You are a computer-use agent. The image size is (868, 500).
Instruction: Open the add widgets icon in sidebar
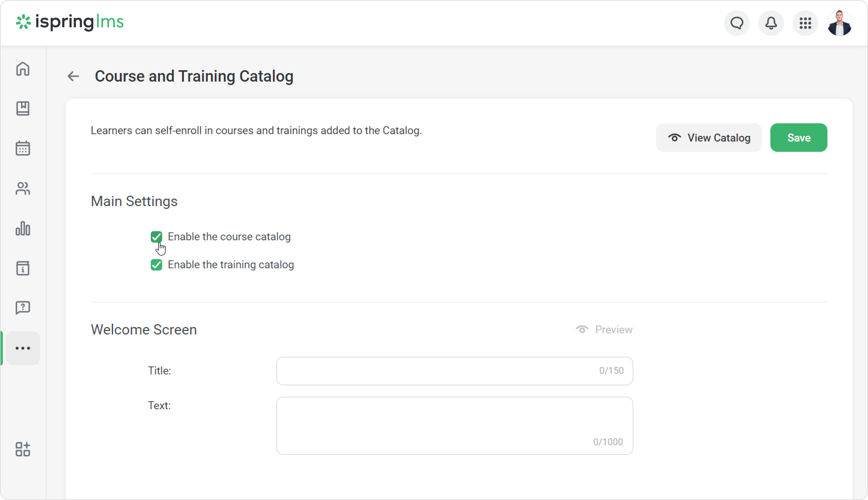[23, 449]
